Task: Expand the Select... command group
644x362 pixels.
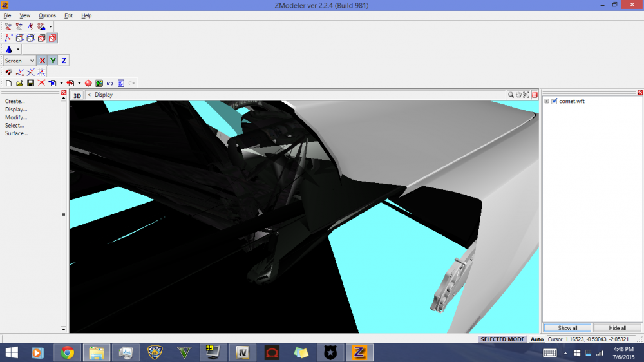Action: (x=14, y=126)
